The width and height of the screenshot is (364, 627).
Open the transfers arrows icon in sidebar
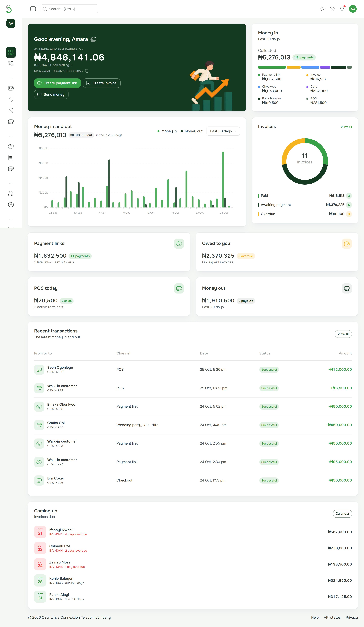pos(11,99)
